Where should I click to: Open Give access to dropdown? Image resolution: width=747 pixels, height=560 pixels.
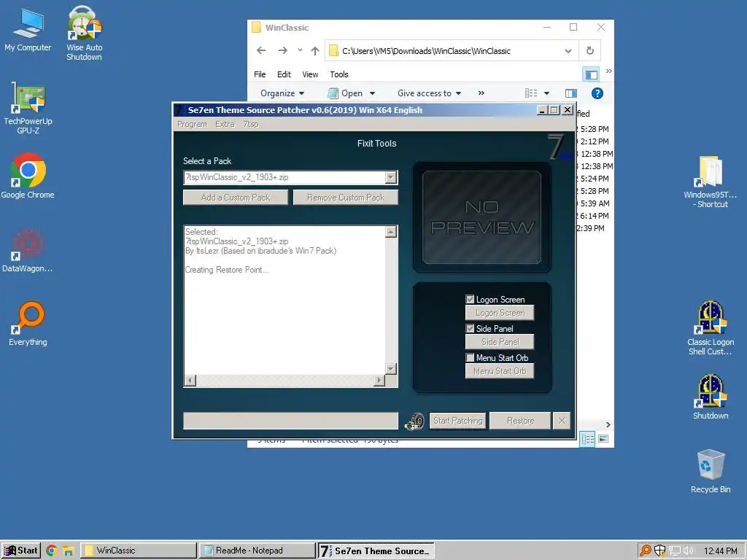429,93
